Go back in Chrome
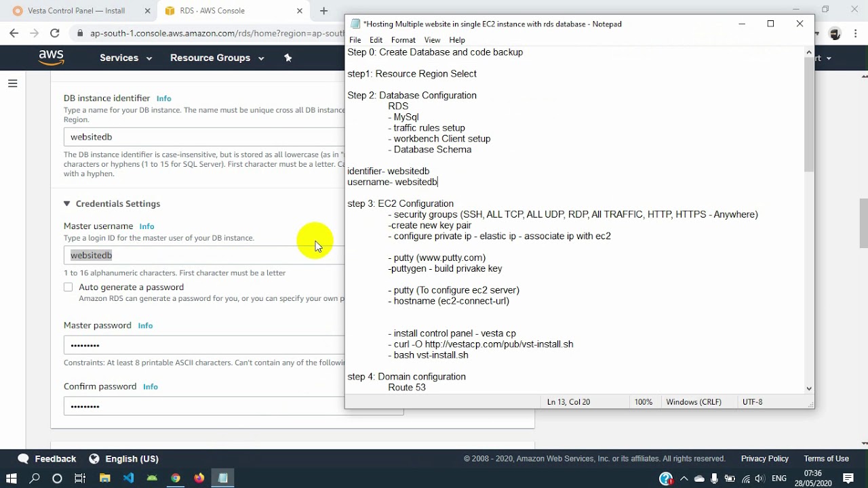 [14, 33]
